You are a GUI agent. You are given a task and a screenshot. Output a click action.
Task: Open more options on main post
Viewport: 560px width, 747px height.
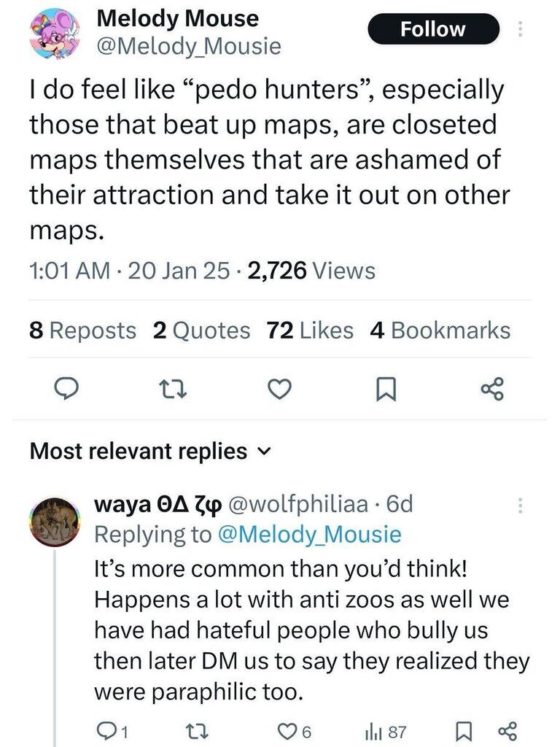(x=520, y=29)
